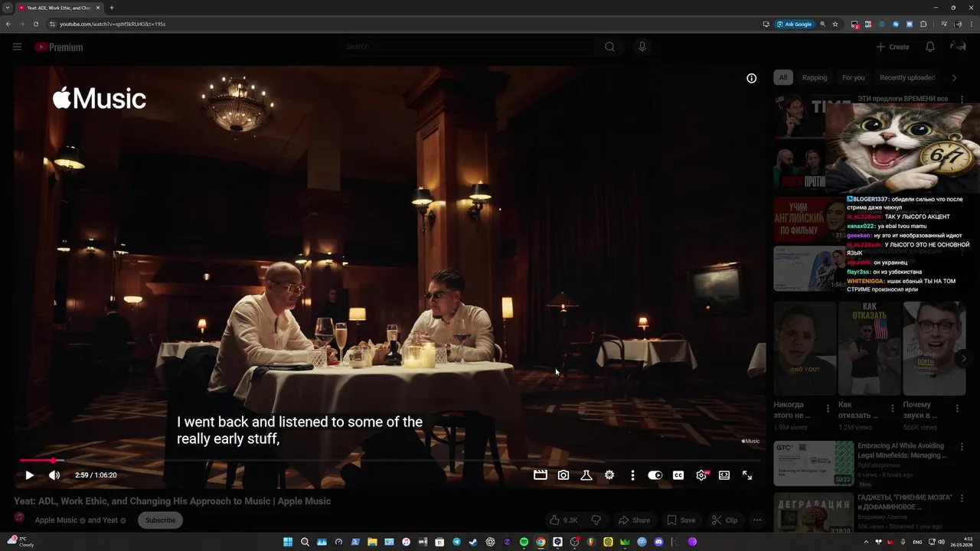Go to YouTube Premium home logo
The width and height of the screenshot is (980, 551).
coord(58,47)
